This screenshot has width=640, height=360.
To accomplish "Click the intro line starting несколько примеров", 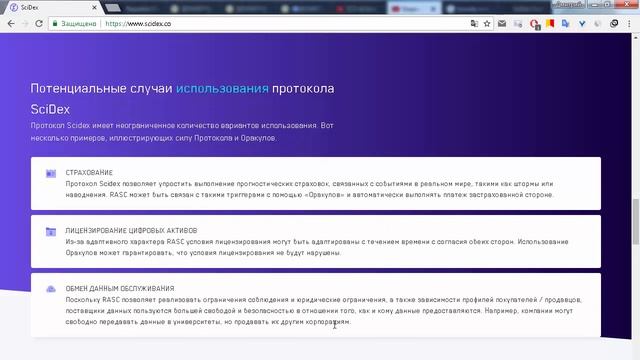I will pyautogui.click(x=153, y=138).
